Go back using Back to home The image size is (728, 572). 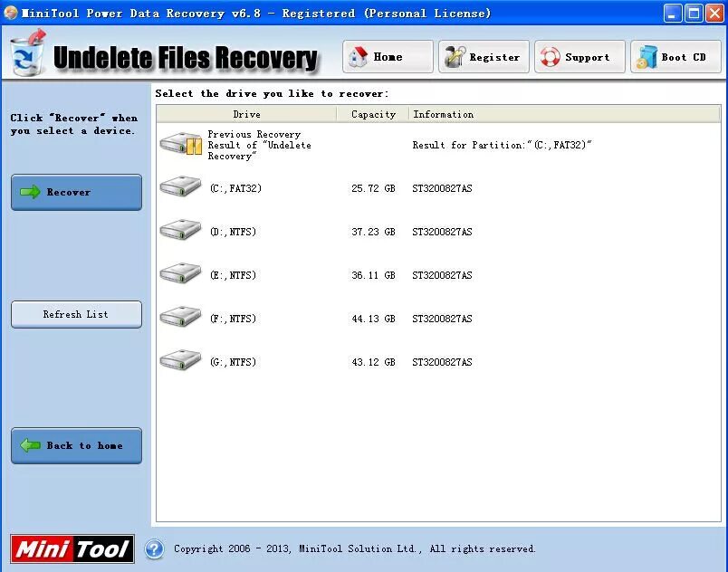[x=77, y=445]
